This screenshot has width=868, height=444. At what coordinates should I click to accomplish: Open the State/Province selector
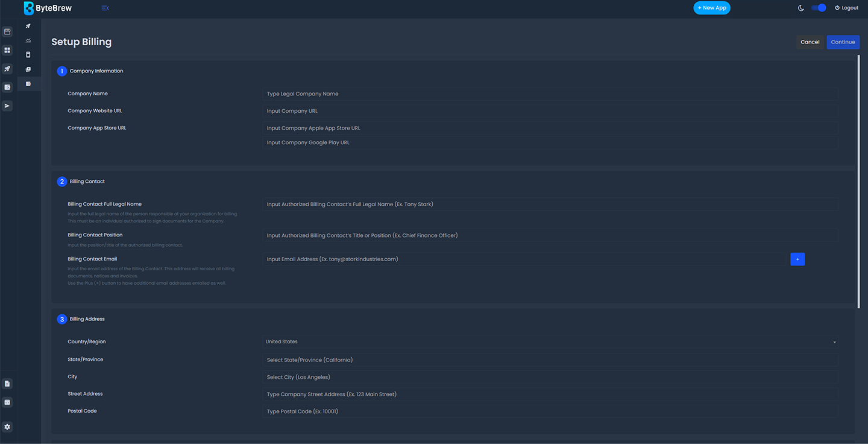coord(550,360)
